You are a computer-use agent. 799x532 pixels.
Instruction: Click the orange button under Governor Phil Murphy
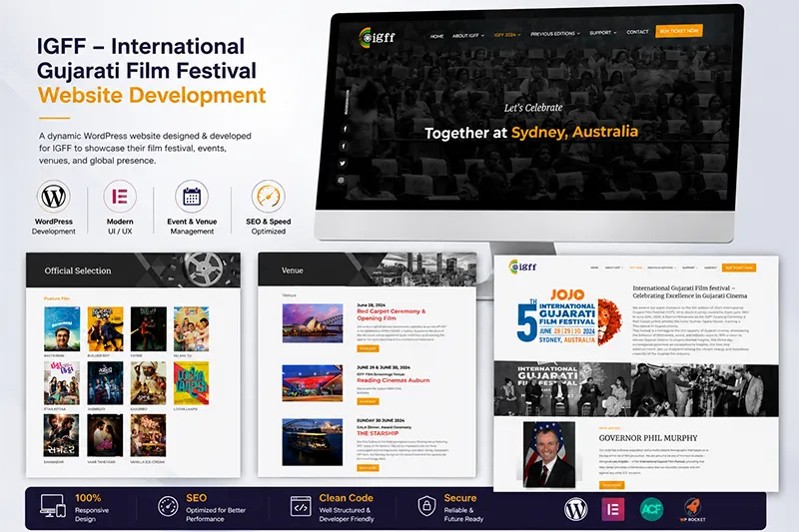click(x=611, y=485)
